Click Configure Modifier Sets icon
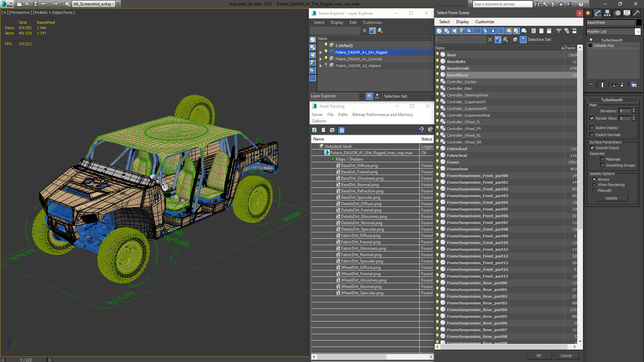644x362 pixels. (634, 85)
